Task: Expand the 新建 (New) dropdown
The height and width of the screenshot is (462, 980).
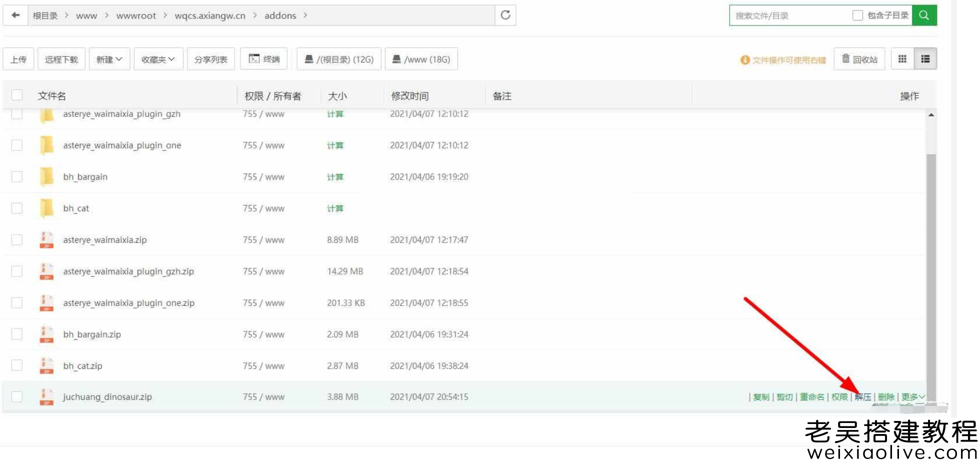Action: [109, 59]
